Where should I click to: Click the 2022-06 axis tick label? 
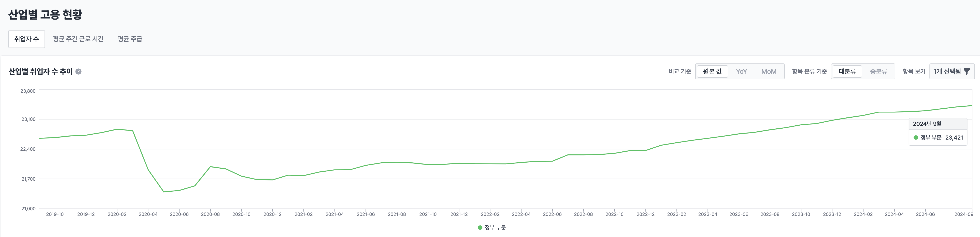pos(552,215)
